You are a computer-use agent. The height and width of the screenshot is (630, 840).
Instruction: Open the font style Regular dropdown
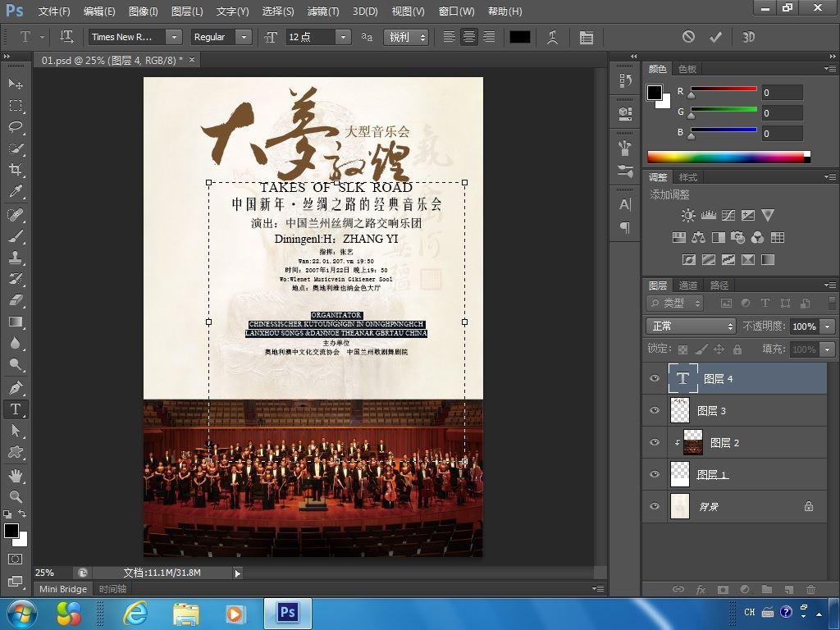point(244,37)
